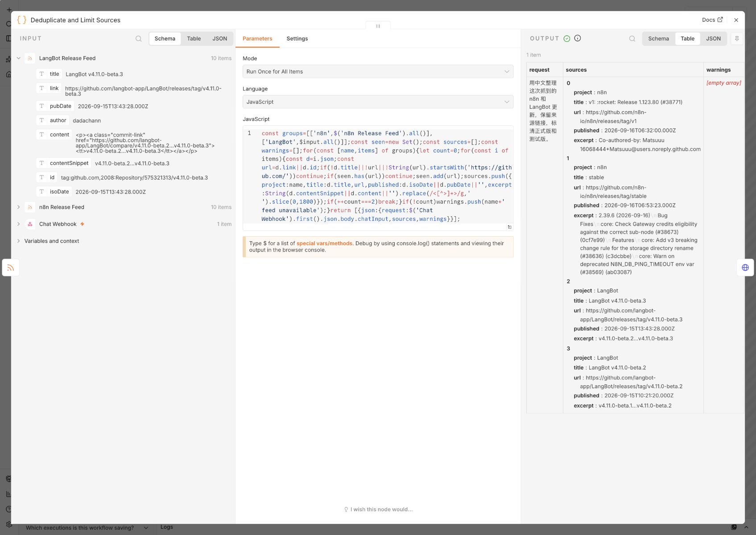Open the Settings tab

click(x=297, y=39)
